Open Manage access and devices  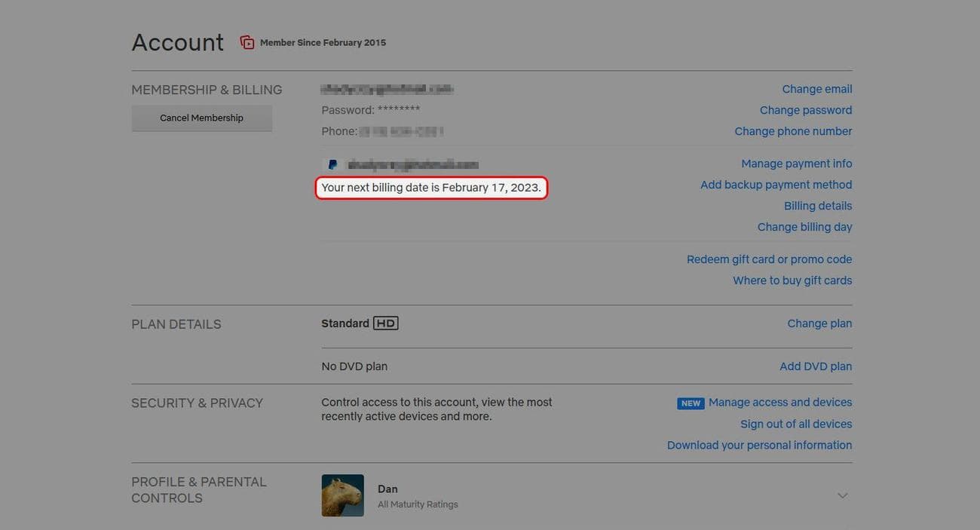click(779, 403)
